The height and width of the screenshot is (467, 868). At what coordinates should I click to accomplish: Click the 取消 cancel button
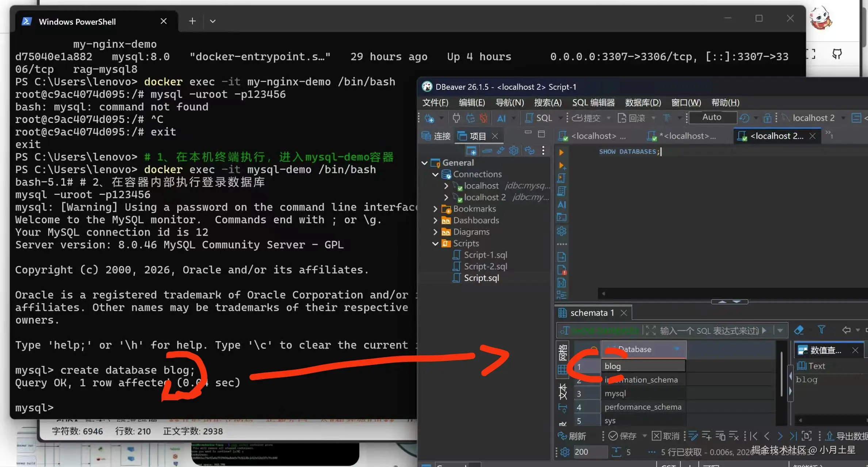tap(666, 436)
